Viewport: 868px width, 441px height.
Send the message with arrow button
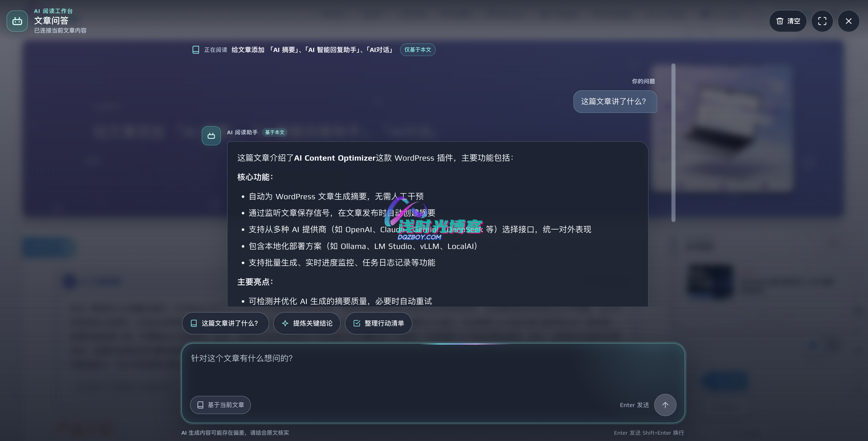(665, 405)
